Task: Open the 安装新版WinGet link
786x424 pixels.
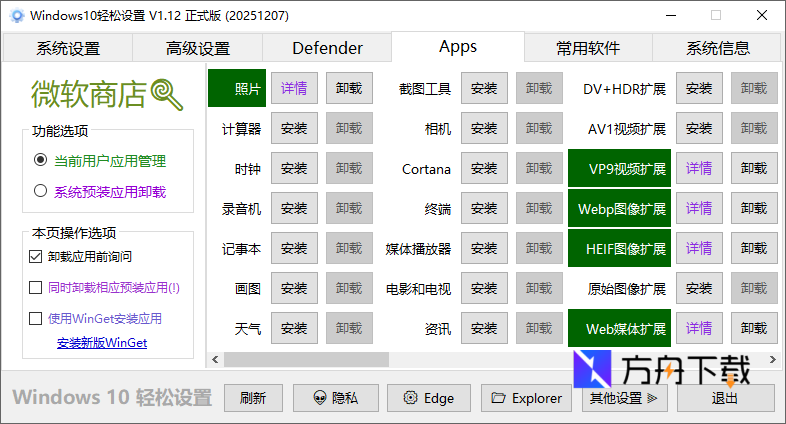Action: pyautogui.click(x=102, y=343)
